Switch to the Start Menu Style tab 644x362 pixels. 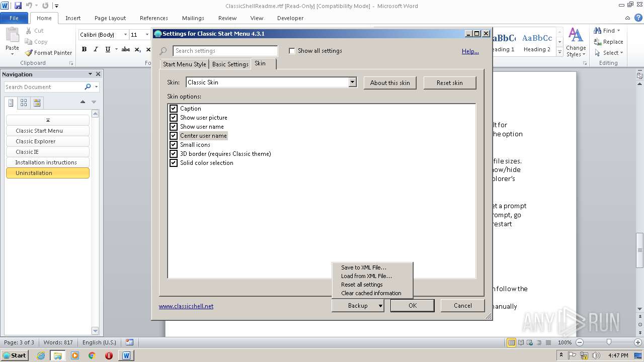(x=185, y=64)
